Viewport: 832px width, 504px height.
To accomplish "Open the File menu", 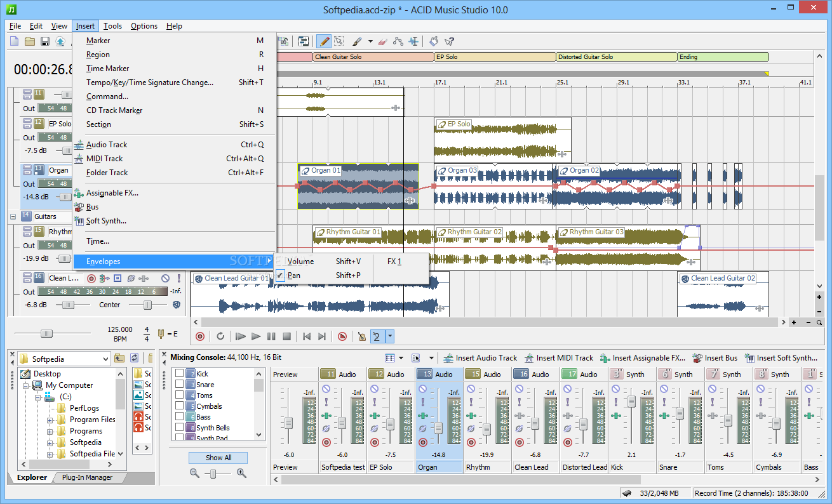I will 15,26.
